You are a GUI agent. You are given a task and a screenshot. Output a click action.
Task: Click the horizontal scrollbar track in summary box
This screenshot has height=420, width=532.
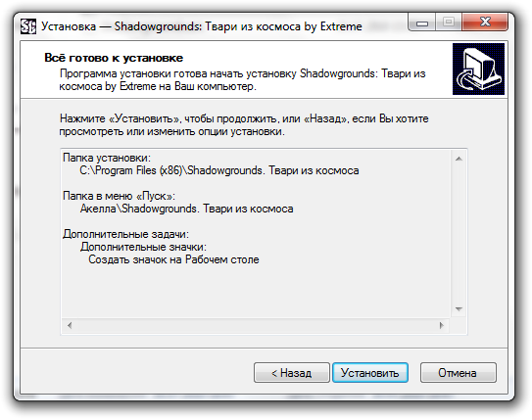click(x=256, y=326)
